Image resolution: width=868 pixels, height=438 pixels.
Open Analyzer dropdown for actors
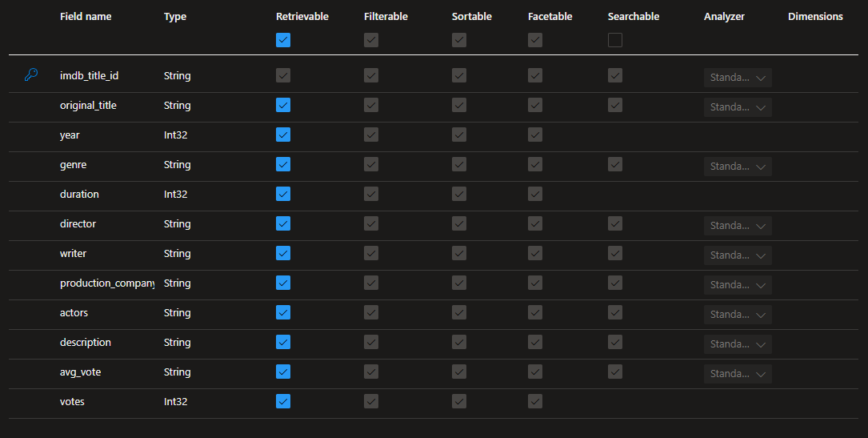(x=738, y=315)
